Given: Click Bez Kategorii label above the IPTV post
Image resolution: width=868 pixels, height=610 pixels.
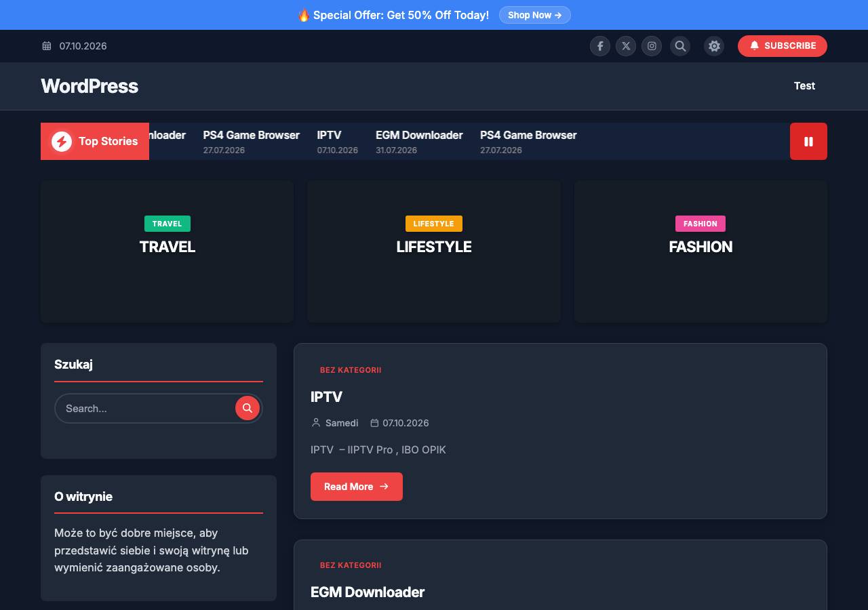Looking at the screenshot, I should tap(351, 370).
